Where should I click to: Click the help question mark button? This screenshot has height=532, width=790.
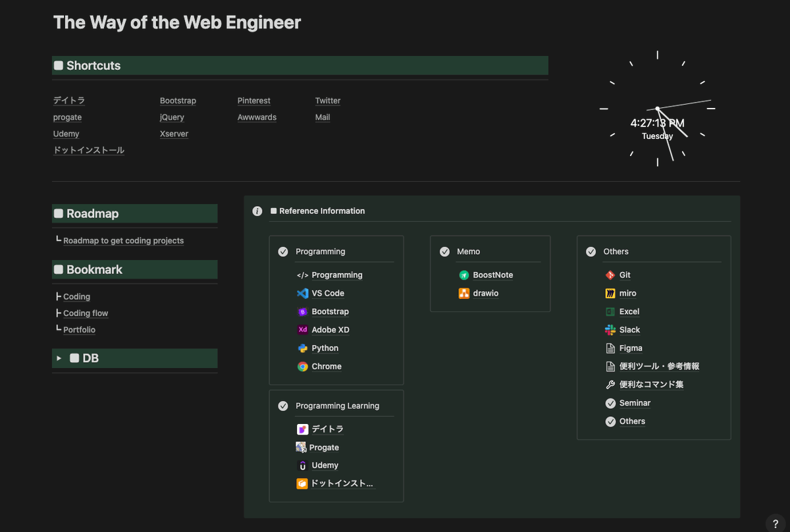(x=776, y=523)
